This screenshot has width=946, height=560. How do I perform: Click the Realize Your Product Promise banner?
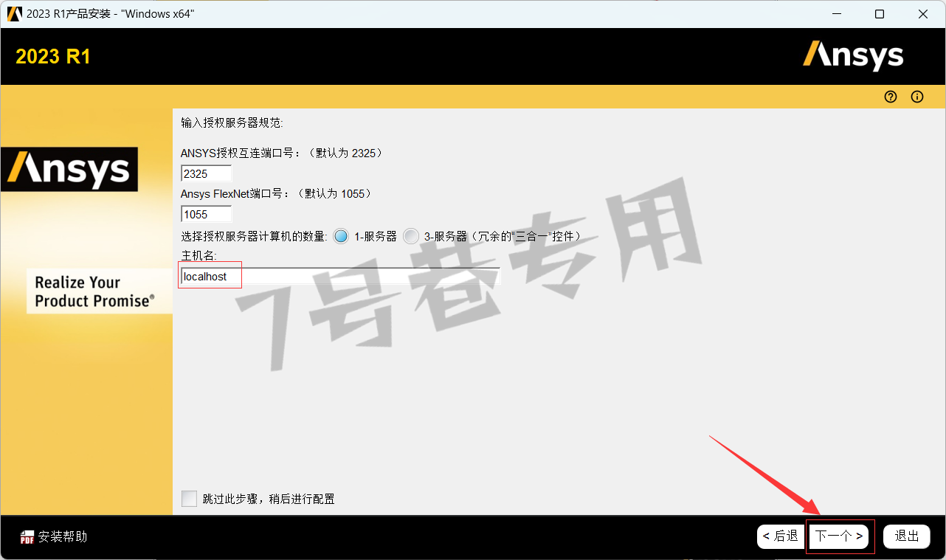[x=99, y=291]
